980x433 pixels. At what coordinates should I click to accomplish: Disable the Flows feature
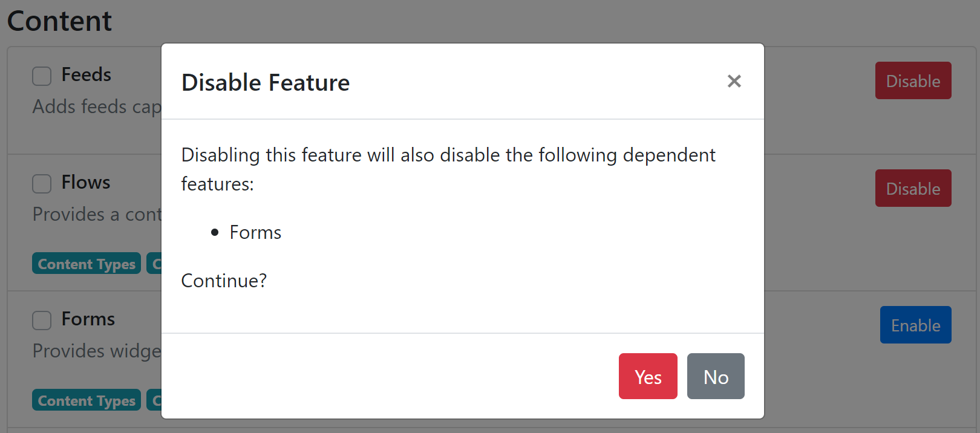(x=913, y=188)
